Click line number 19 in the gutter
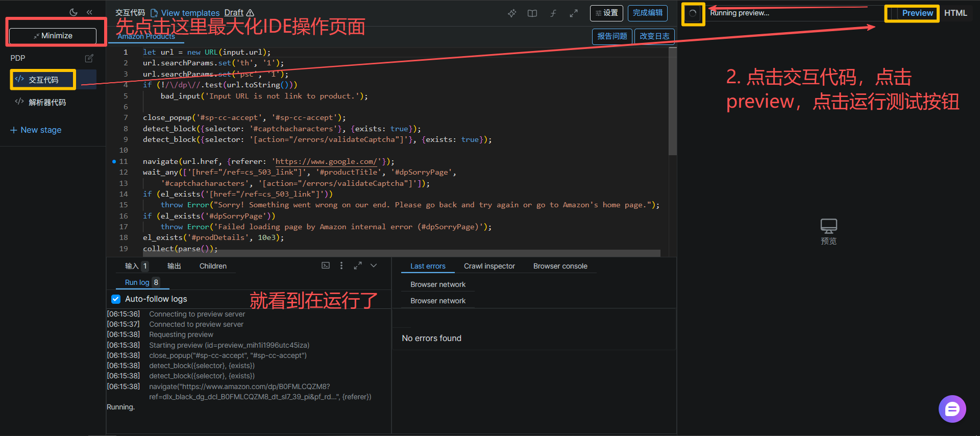 [x=124, y=249]
